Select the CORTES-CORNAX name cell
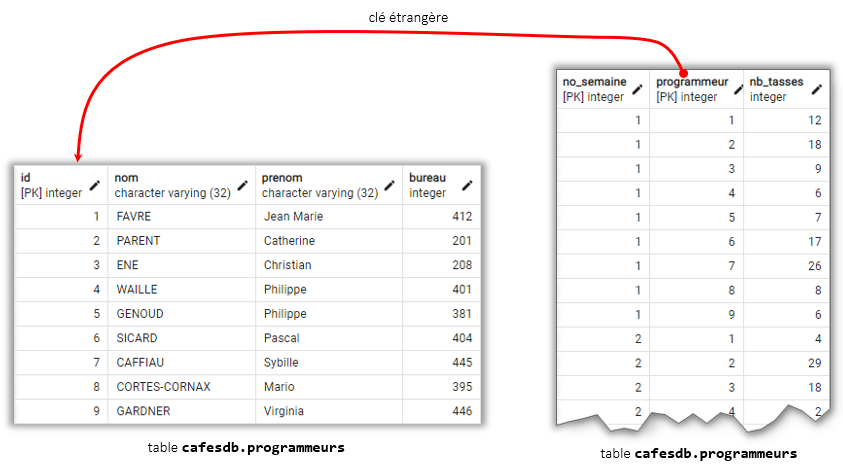This screenshot has width=843, height=474. tap(164, 387)
